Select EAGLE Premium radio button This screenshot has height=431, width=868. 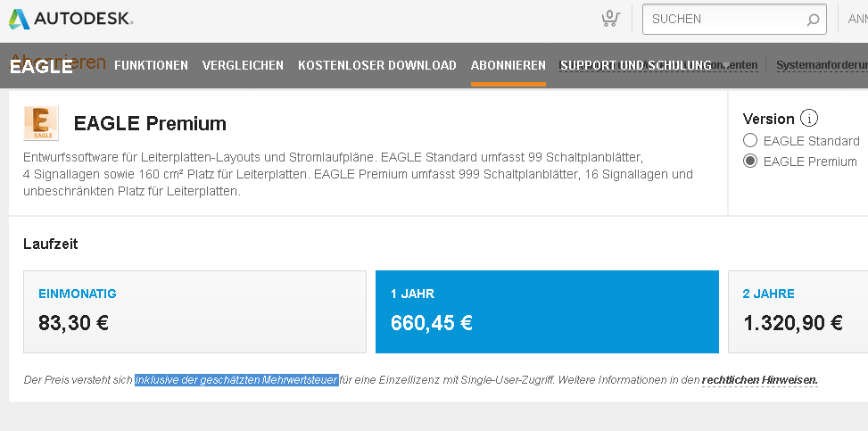[749, 162]
